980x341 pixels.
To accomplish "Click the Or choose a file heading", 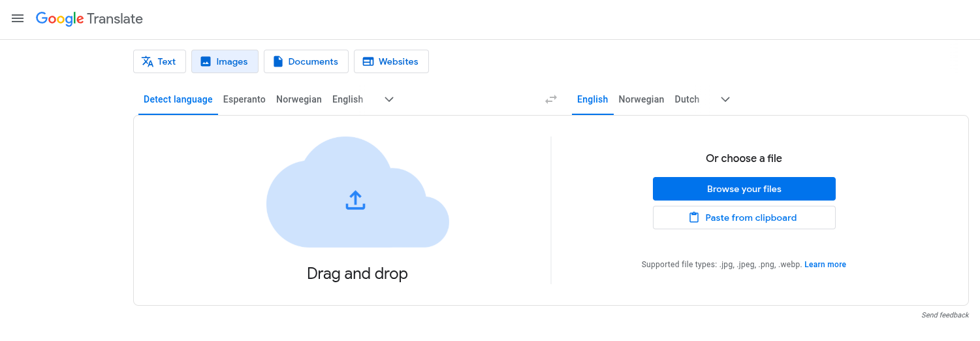I will click(744, 158).
